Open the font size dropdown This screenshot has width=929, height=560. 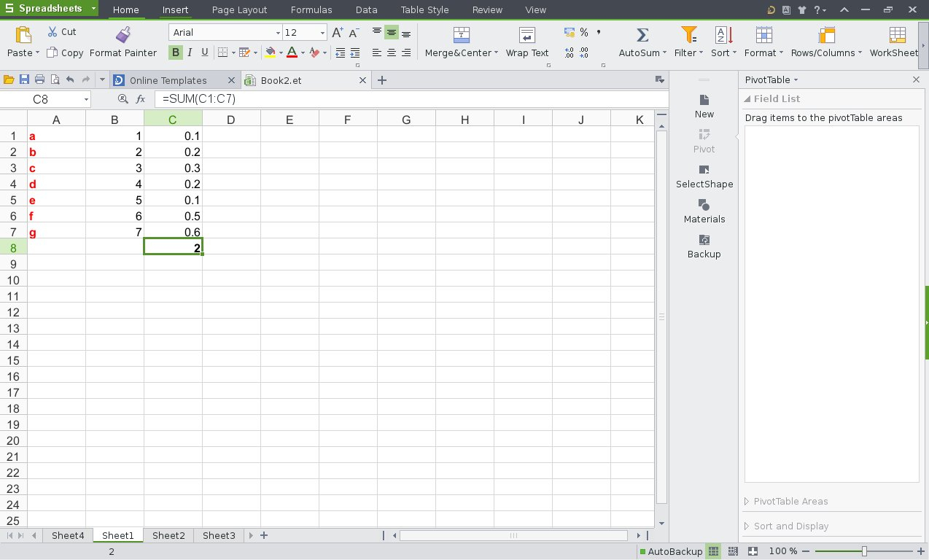coord(322,33)
